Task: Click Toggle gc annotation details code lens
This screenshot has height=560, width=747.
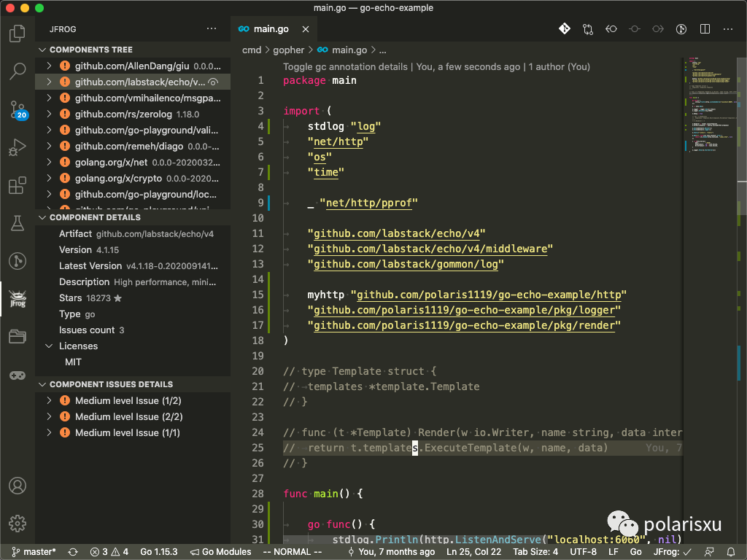Action: click(345, 66)
